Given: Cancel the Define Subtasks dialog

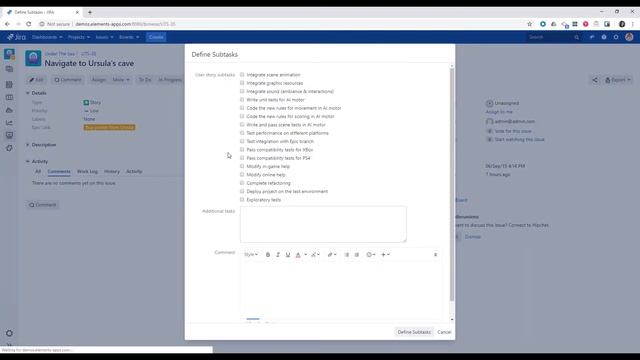Looking at the screenshot, I should (x=444, y=332).
